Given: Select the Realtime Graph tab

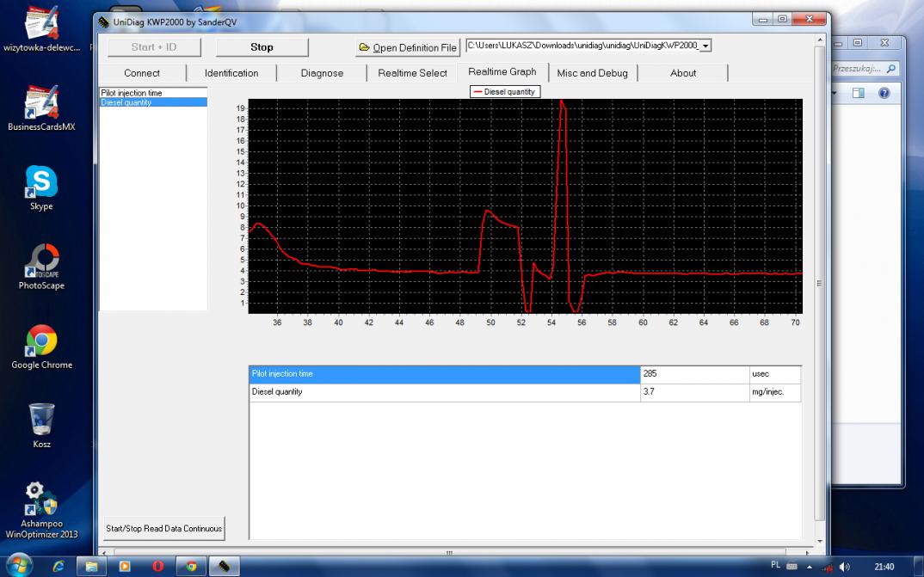Looking at the screenshot, I should [502, 72].
